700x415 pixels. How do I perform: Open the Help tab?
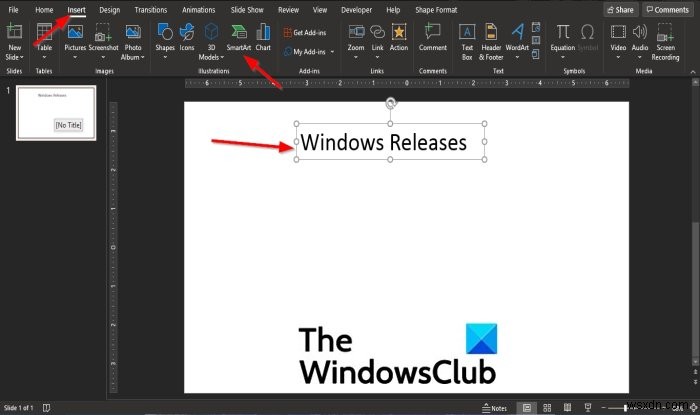pos(393,9)
